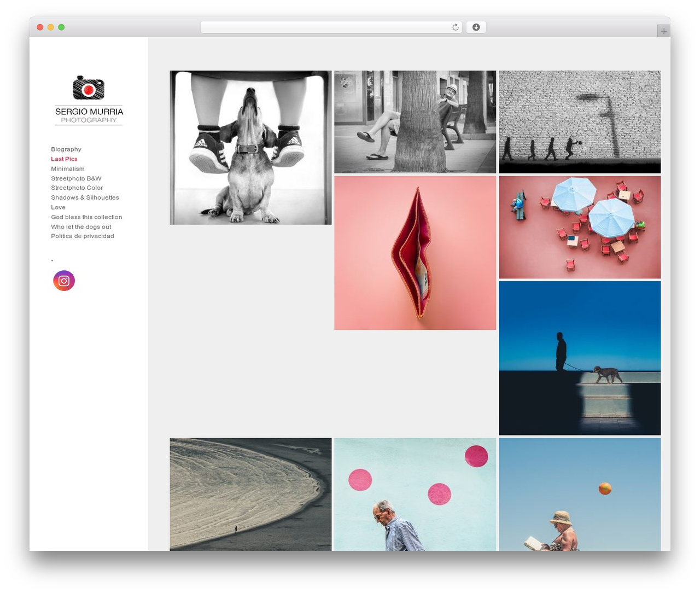The height and width of the screenshot is (593, 700).
Task: Select the Last Pics menu item
Action: [x=64, y=159]
